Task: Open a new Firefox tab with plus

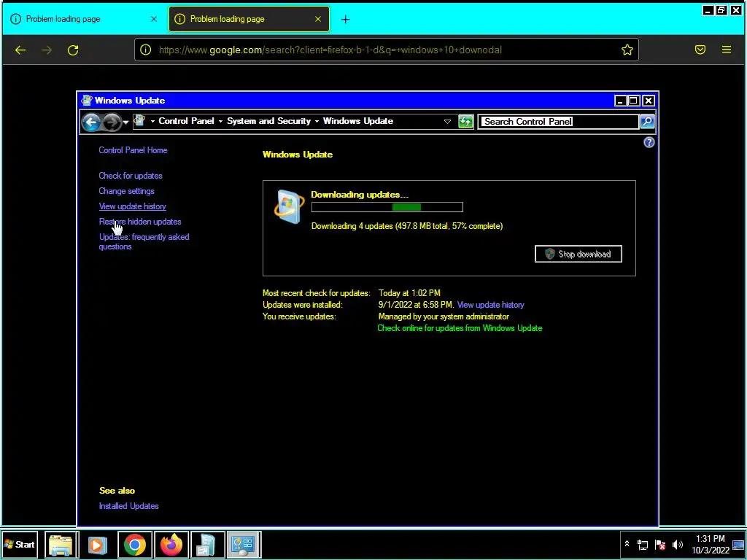Action: 345,20
